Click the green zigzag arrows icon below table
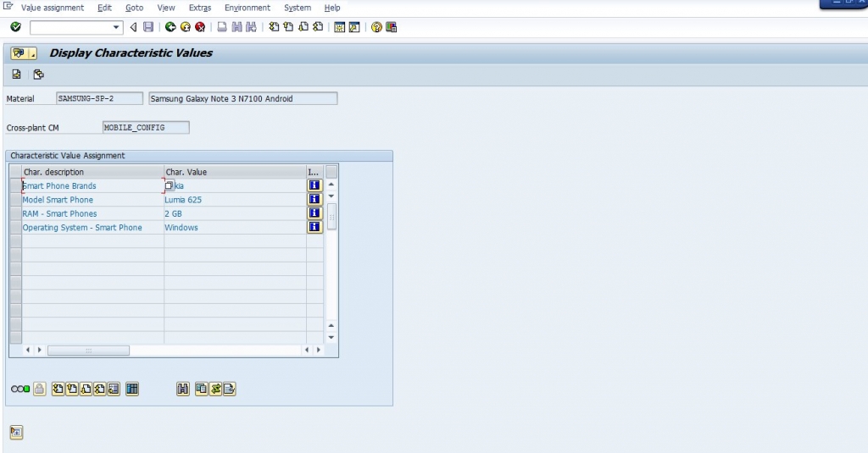The image size is (868, 453). [x=215, y=389]
